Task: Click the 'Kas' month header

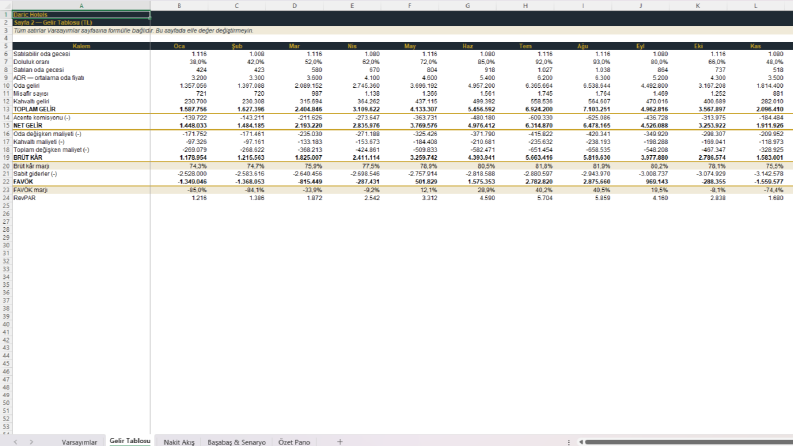Action: pos(756,46)
